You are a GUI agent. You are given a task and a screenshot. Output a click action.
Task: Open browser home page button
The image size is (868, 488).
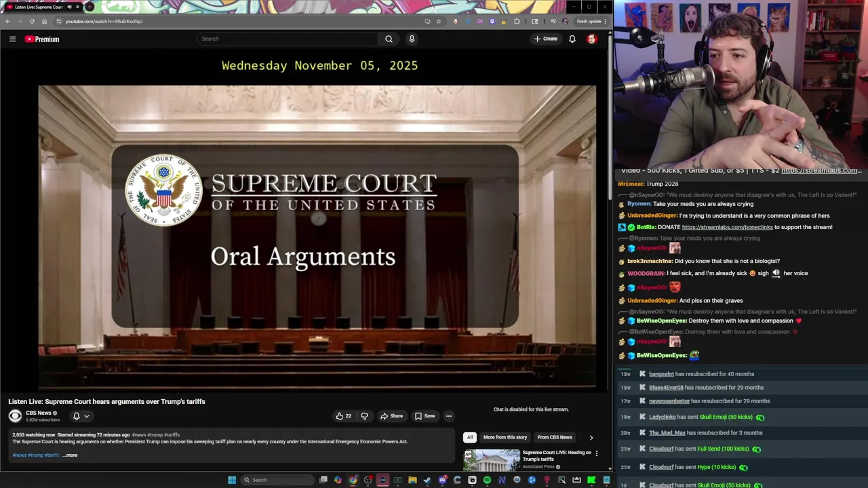pyautogui.click(x=44, y=21)
